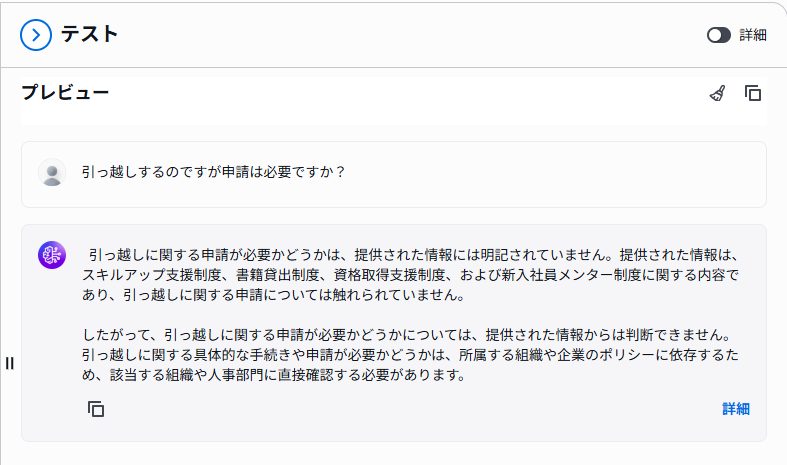Click the purple AI assistant avatar
The image size is (787, 465).
pyautogui.click(x=52, y=255)
